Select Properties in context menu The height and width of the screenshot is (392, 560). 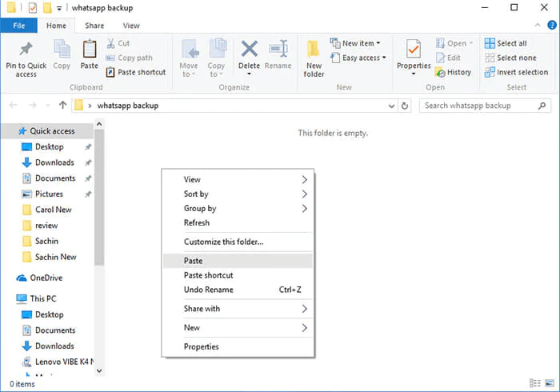238,346
